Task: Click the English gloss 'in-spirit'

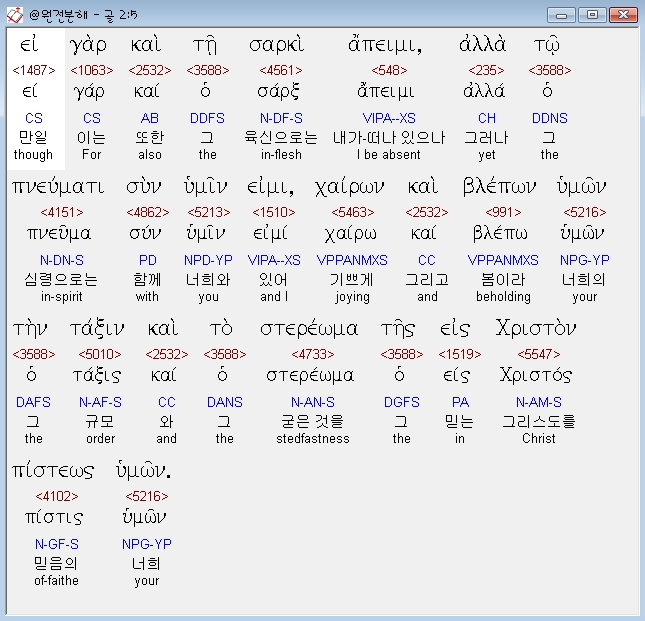Action: pyautogui.click(x=62, y=297)
